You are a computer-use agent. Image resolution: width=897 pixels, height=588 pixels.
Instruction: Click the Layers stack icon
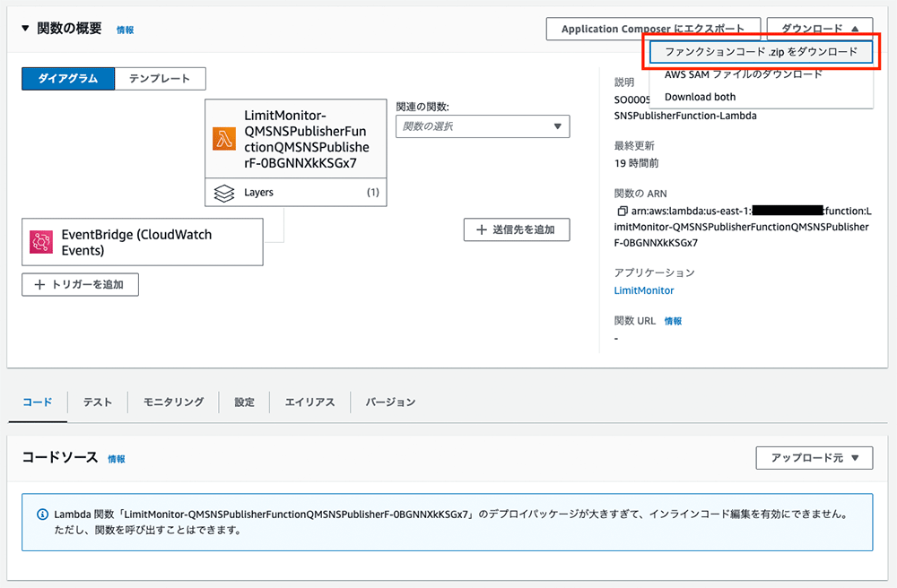pos(223,193)
